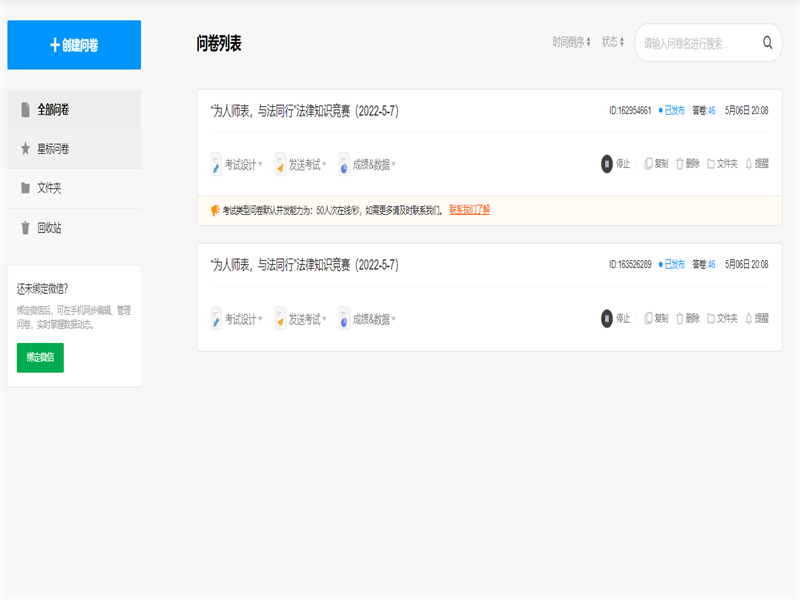Viewport: 800px width, 600px height.
Task: Stop survey 163526289 with the stop icon
Action: pyautogui.click(x=607, y=318)
